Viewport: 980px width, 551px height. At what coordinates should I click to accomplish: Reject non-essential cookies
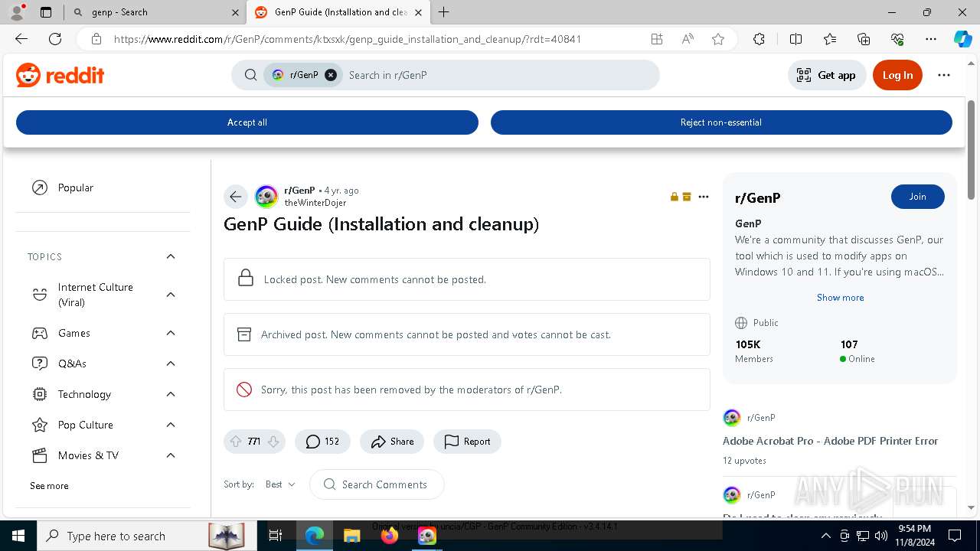[x=721, y=122]
